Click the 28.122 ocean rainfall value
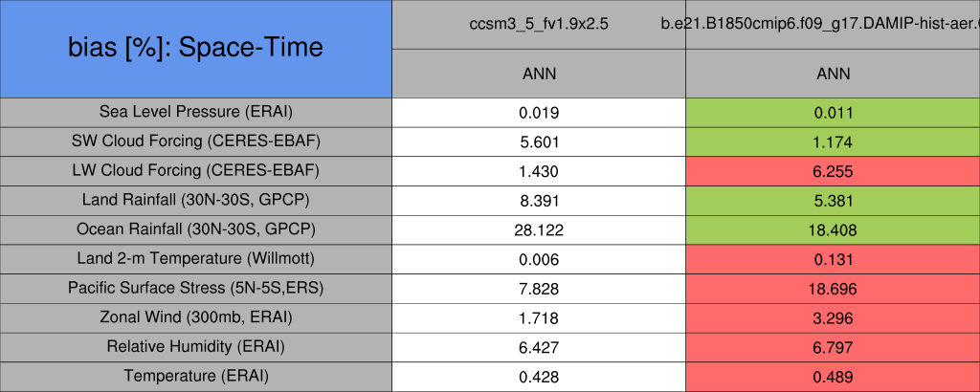Screen dimensions: 980x392 [539, 230]
